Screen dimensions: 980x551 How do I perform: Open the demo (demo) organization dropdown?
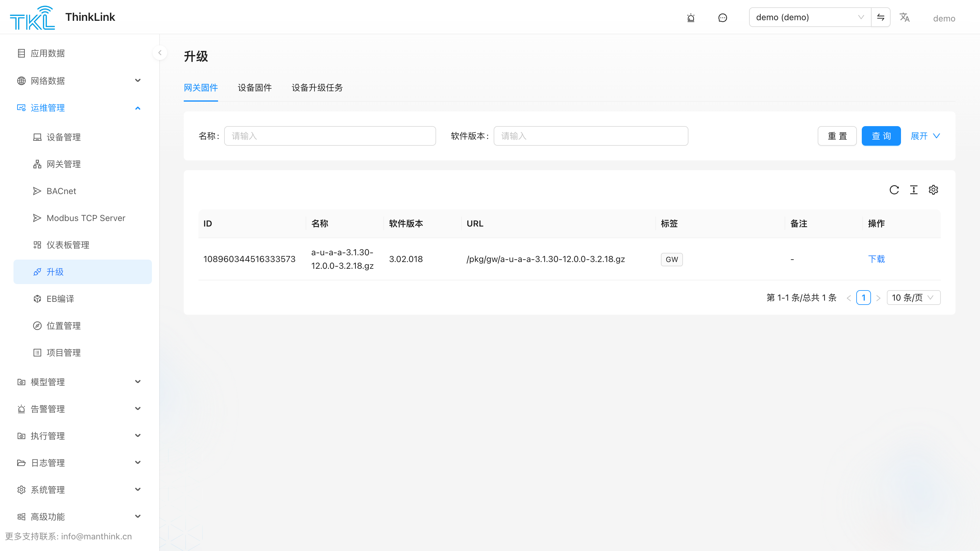tap(810, 17)
